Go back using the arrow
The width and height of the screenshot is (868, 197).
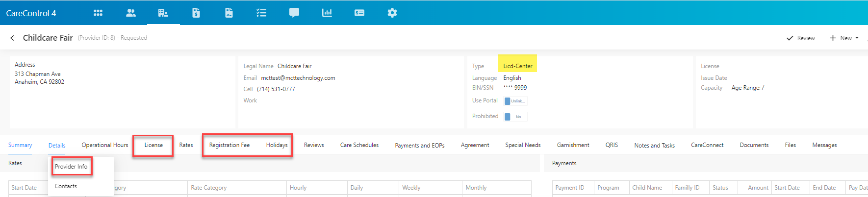click(13, 38)
